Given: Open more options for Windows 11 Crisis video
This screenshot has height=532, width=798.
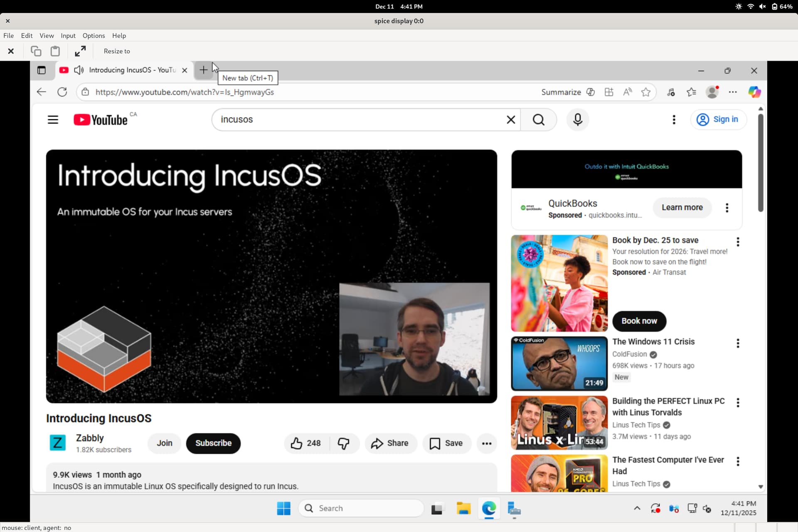Looking at the screenshot, I should [x=738, y=343].
